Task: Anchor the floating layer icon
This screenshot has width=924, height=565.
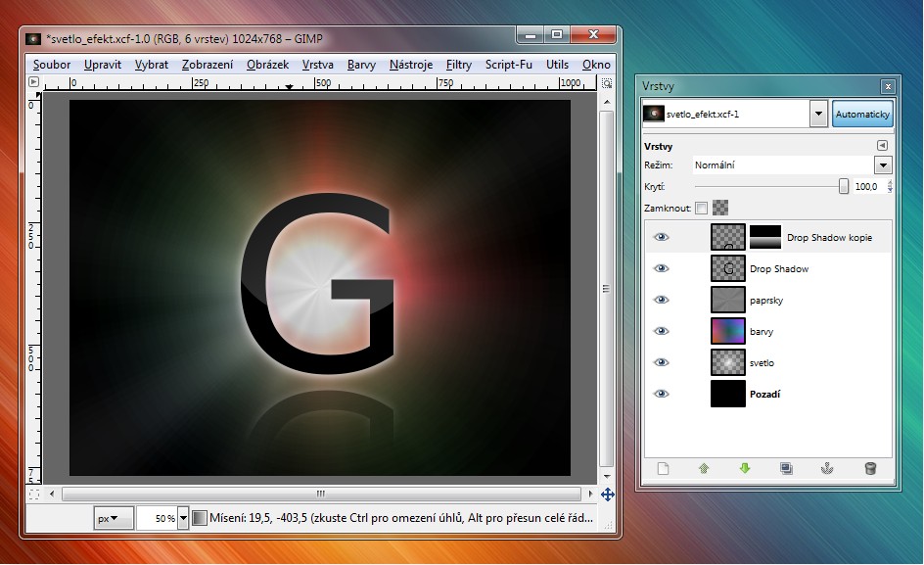Action: pos(827,469)
